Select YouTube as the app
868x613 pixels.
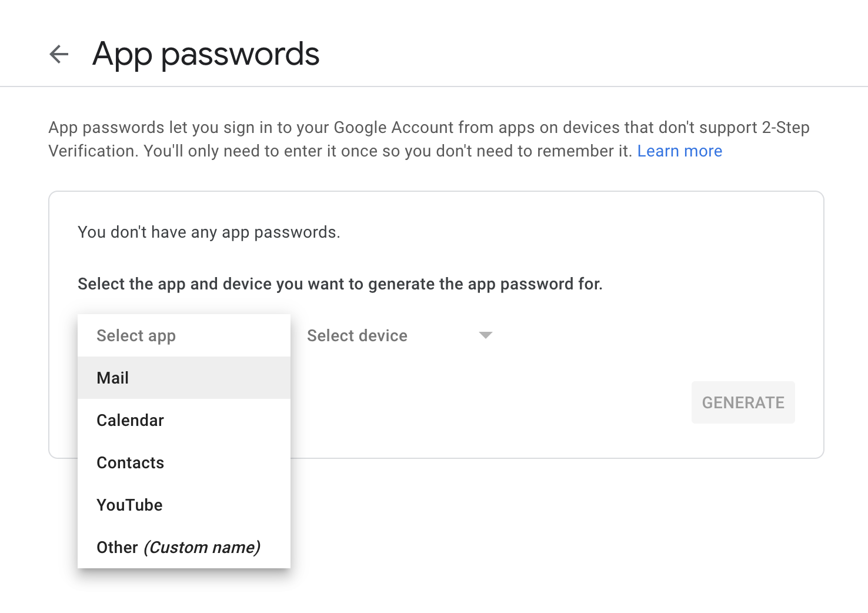pos(184,505)
